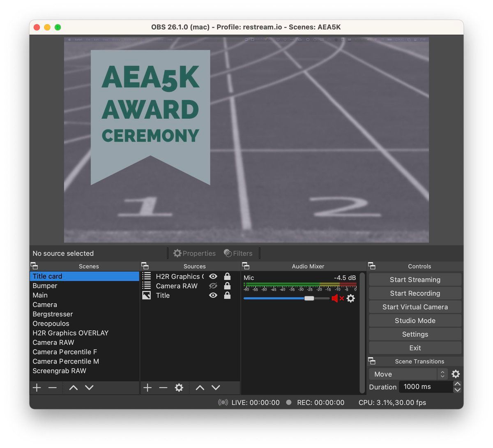493x448 pixels.
Task: Move source down with arrow icon
Action: coord(216,388)
